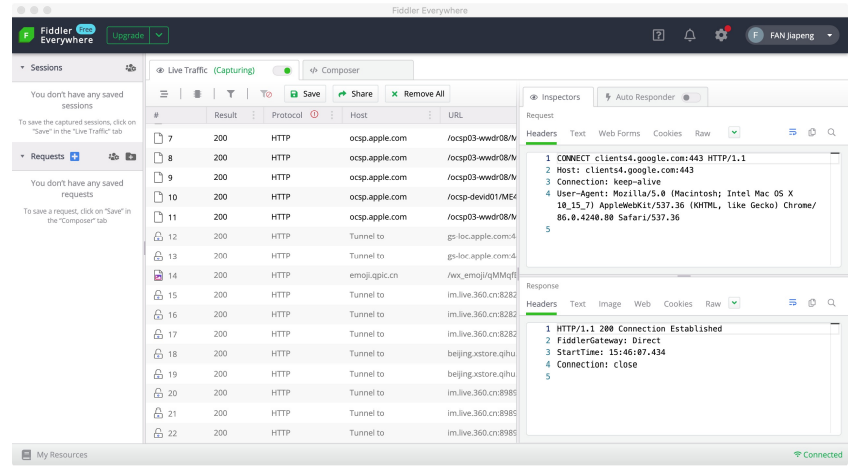Viewport: 859px width, 475px height.
Task: Open Request Web Forms tab
Action: pyautogui.click(x=619, y=133)
